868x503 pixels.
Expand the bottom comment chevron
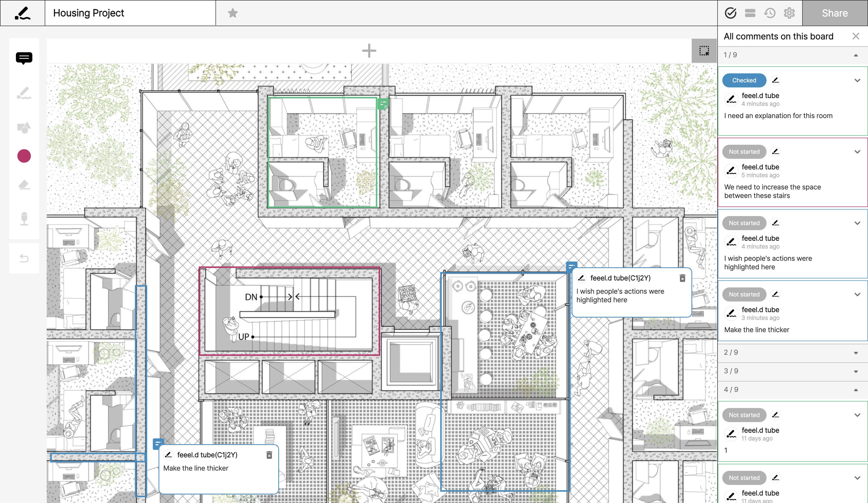click(857, 478)
